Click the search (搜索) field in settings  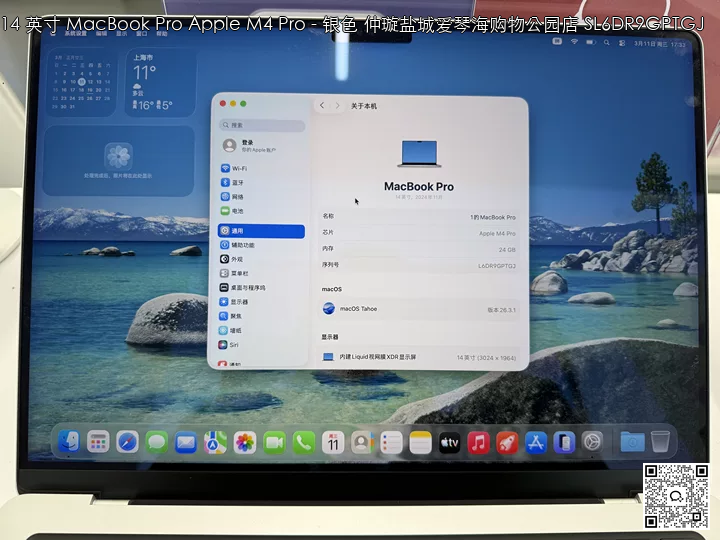[x=262, y=126]
